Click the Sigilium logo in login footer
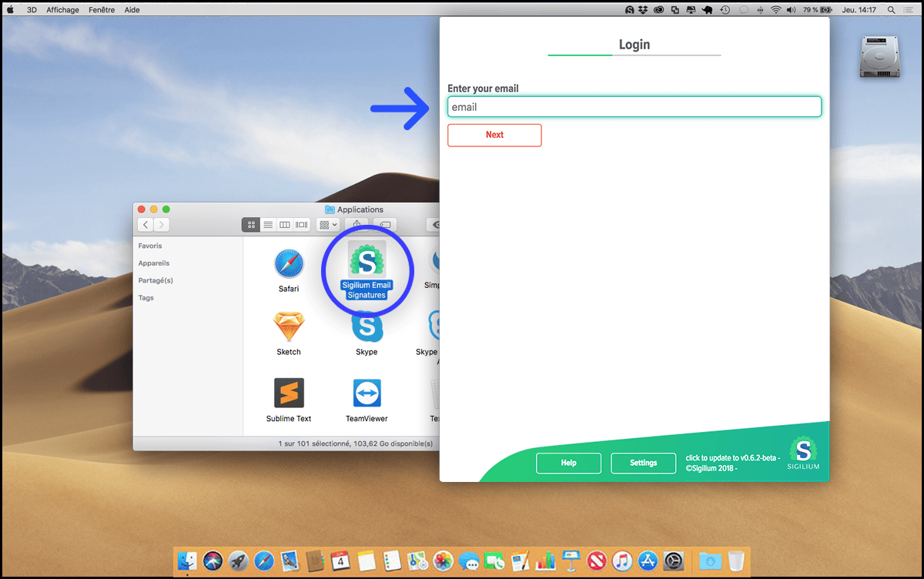Screen dimensions: 924x579 tap(803, 453)
